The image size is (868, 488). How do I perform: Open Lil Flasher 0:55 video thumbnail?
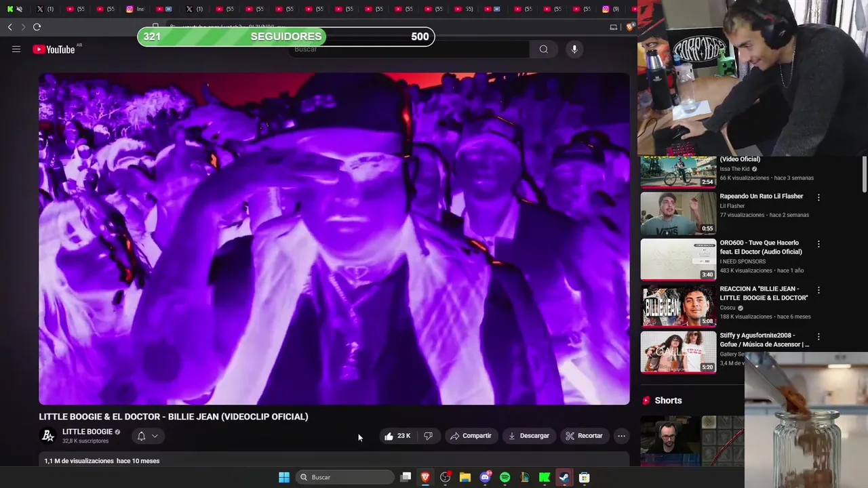click(x=678, y=213)
